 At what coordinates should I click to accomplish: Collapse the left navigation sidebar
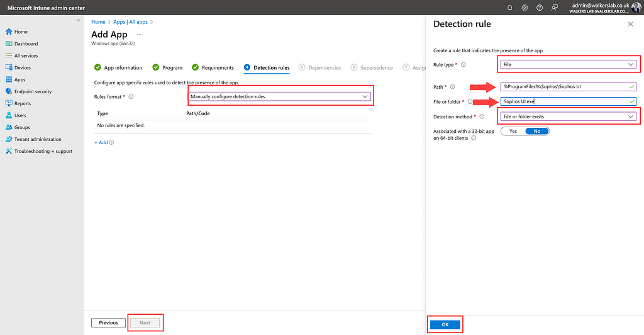pyautogui.click(x=79, y=21)
